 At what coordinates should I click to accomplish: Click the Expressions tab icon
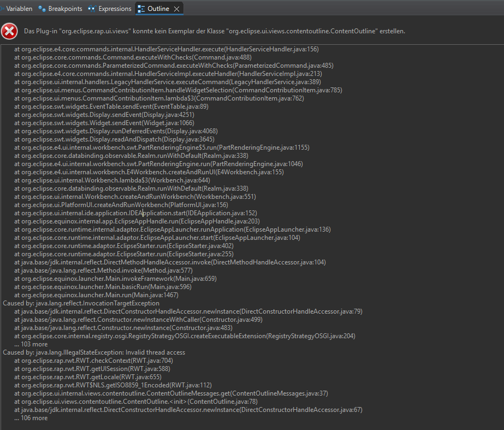pyautogui.click(x=92, y=9)
